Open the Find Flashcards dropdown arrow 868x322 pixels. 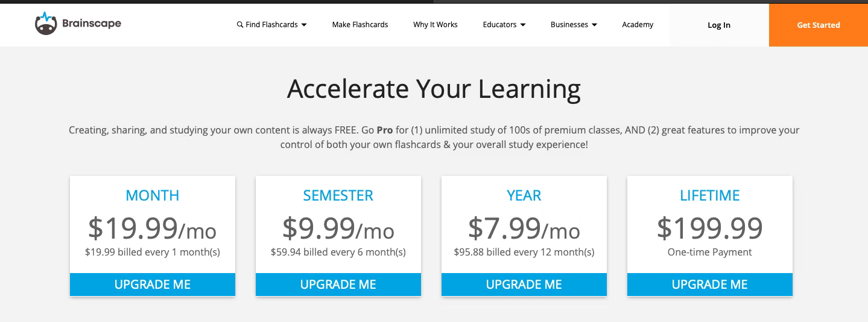click(x=304, y=25)
